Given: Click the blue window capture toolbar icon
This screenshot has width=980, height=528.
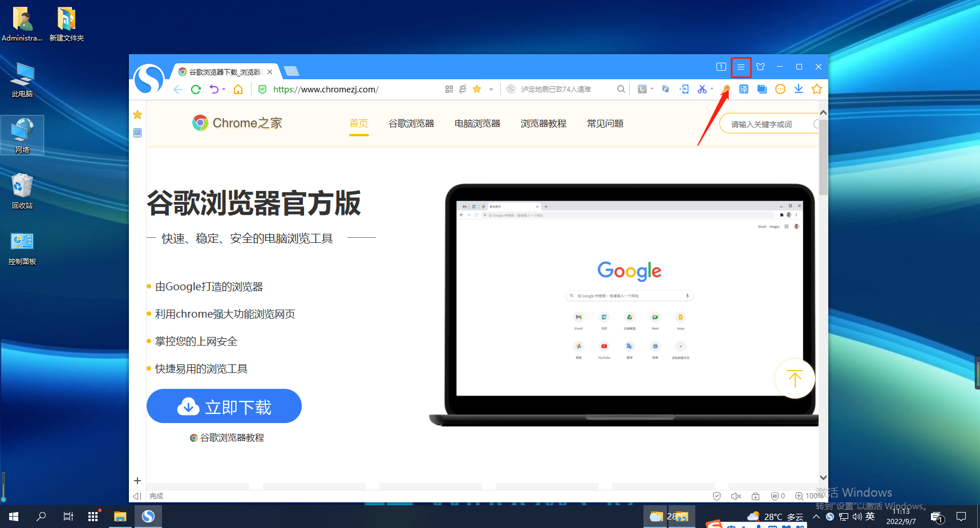Looking at the screenshot, I should (762, 89).
